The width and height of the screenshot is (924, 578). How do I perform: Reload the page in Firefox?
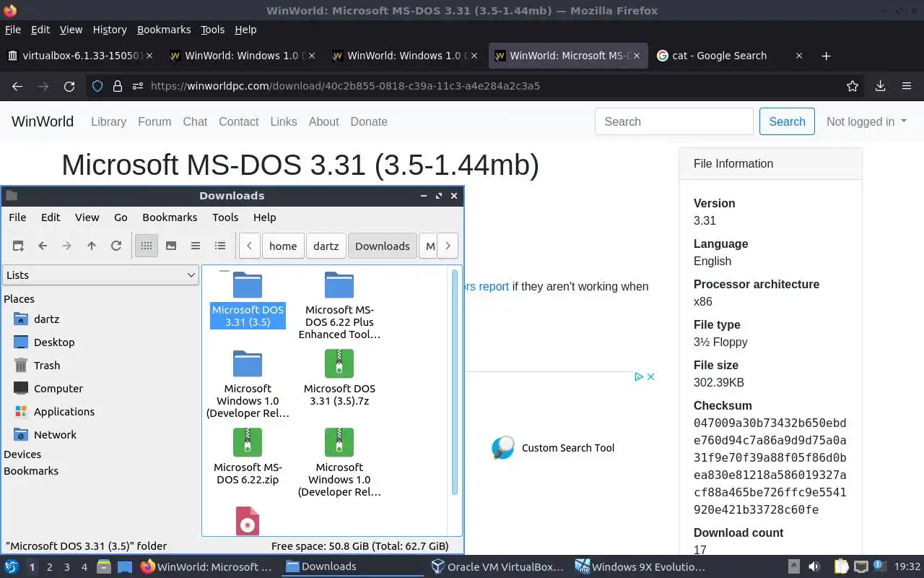tap(69, 86)
